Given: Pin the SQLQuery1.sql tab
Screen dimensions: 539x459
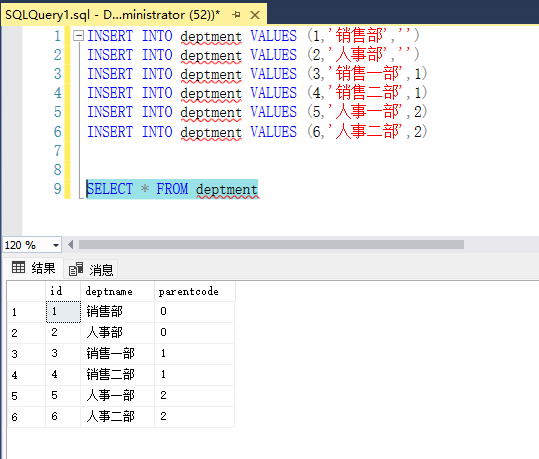Looking at the screenshot, I should pos(236,15).
